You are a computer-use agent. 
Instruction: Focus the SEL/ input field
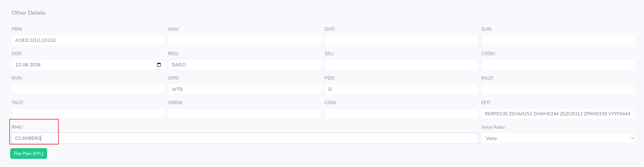401,65
